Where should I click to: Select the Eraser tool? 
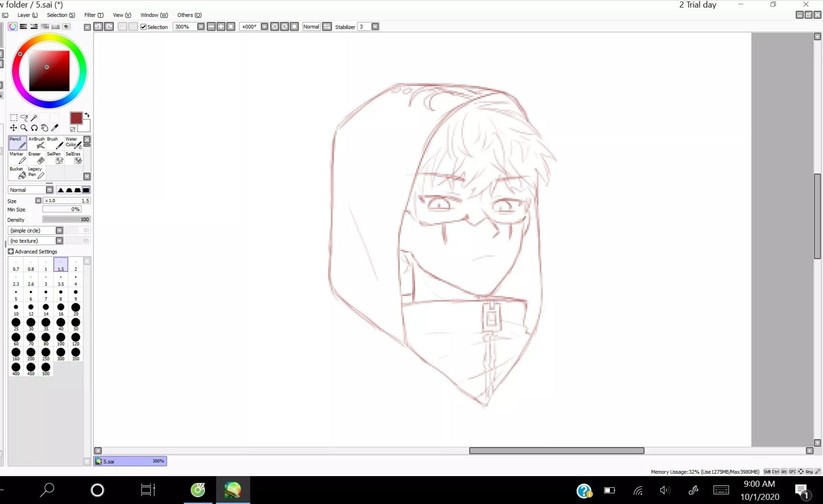pos(36,158)
